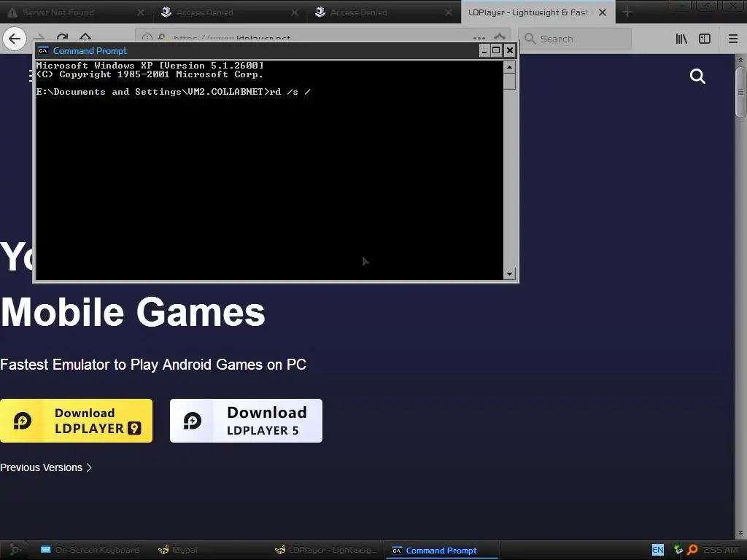747x560 pixels.
Task: Click the taskbar clock showing 2:55 AM
Action: click(x=720, y=550)
